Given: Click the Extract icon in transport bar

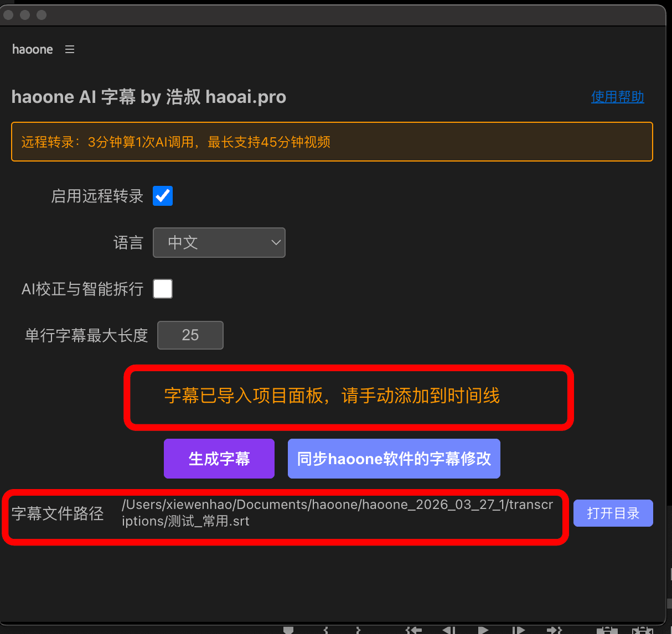Looking at the screenshot, I should click(x=642, y=630).
